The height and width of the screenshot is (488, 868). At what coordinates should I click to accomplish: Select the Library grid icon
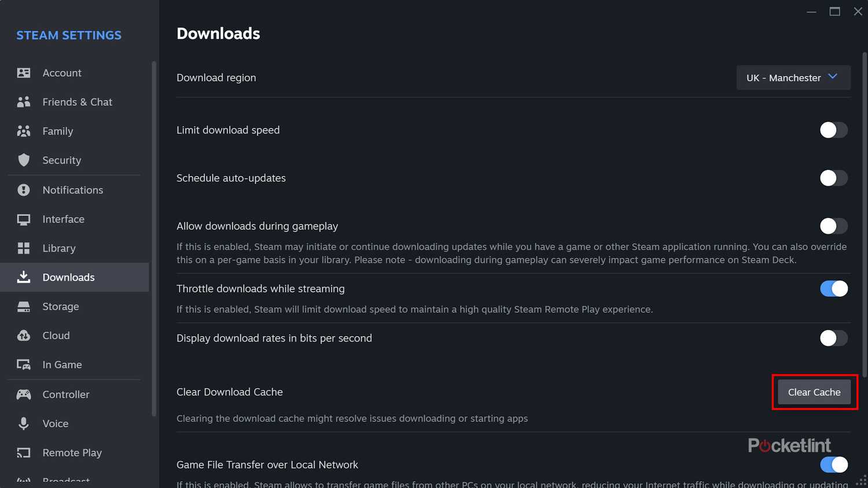23,248
